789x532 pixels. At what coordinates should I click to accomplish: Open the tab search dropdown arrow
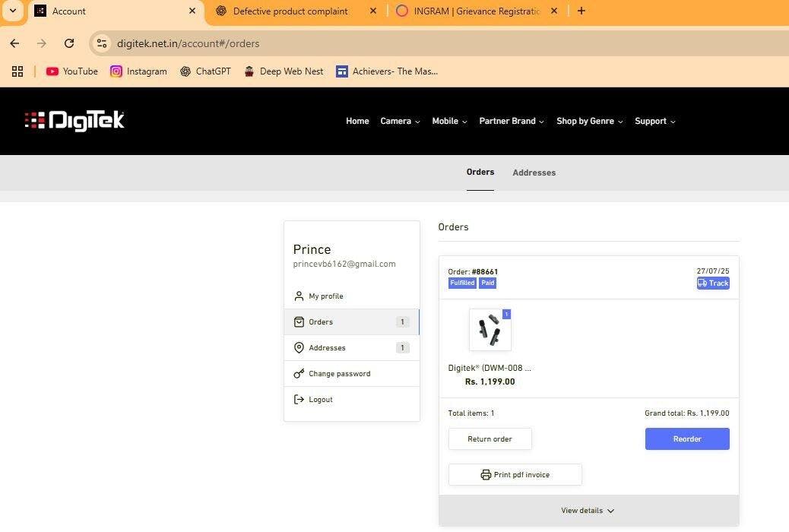(13, 11)
